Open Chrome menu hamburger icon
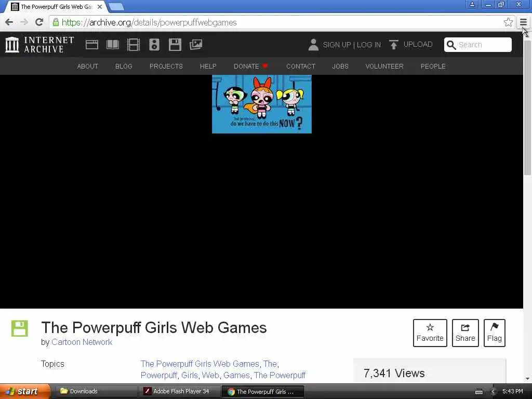 (x=523, y=22)
